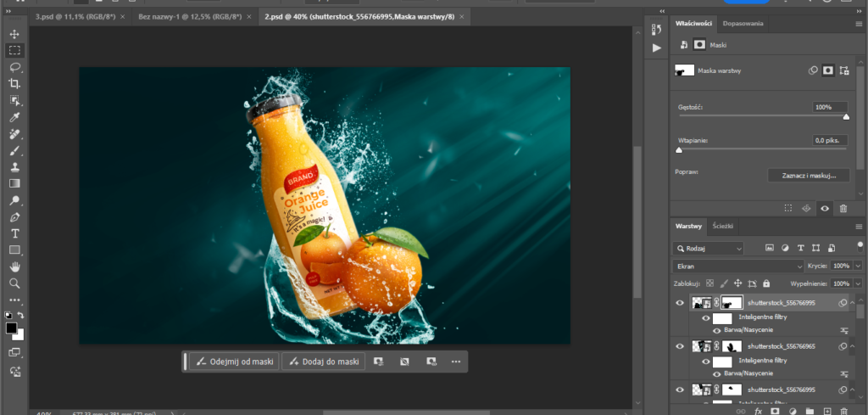The height and width of the screenshot is (415, 868).
Task: Collapse shutterstock_556766965 layer smart filters
Action: coord(853,345)
